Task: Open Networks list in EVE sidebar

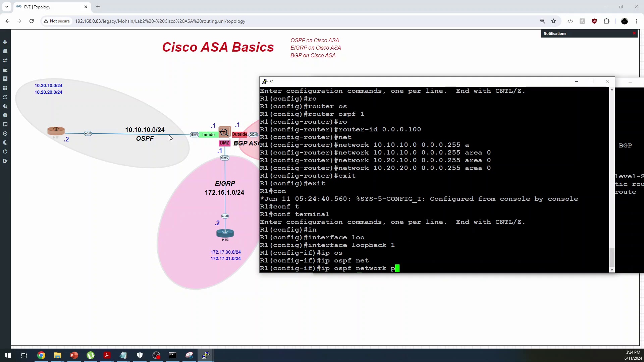Action: (x=5, y=60)
